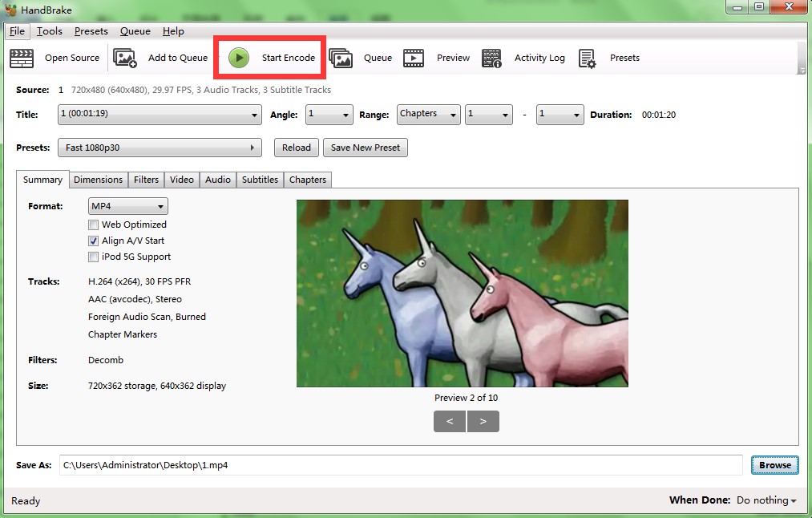This screenshot has height=518, width=812.
Task: Click the source info 720x480 text
Action: click(x=201, y=90)
